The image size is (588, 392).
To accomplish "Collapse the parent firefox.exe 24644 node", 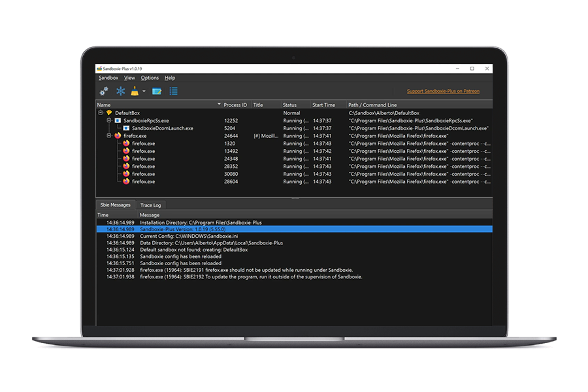I will (x=109, y=135).
